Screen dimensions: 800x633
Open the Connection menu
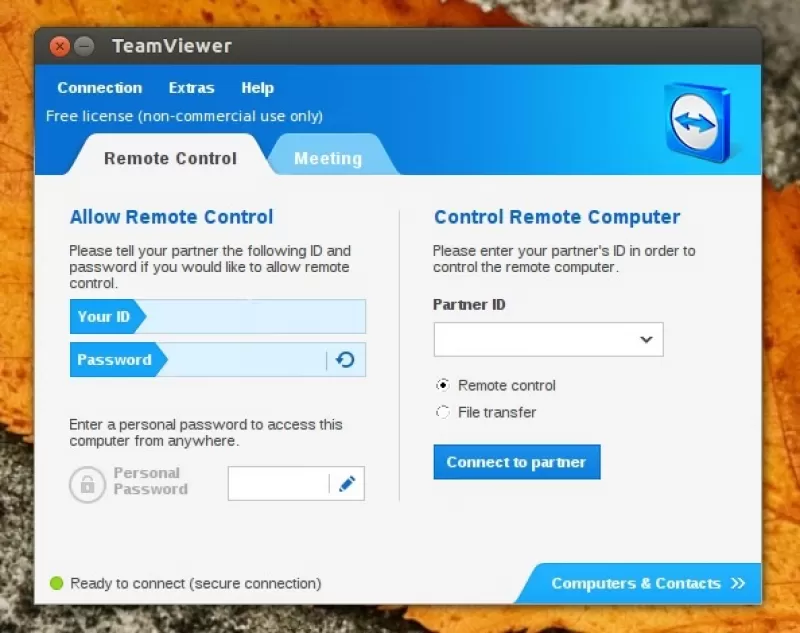pos(99,88)
